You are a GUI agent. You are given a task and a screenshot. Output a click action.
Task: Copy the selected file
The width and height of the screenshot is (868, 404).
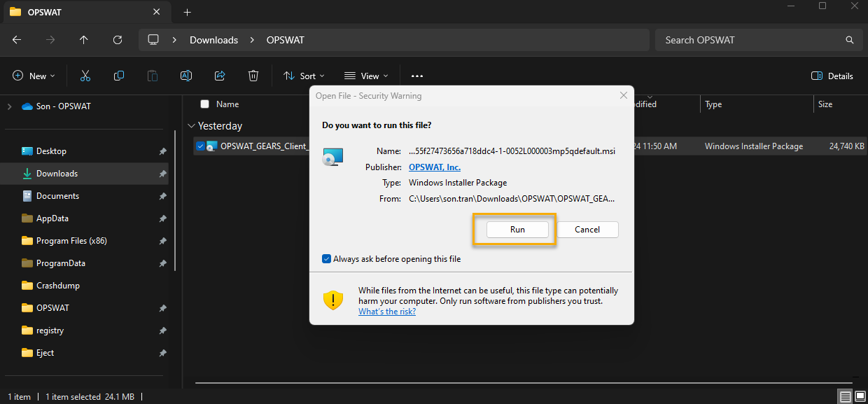[x=119, y=76]
